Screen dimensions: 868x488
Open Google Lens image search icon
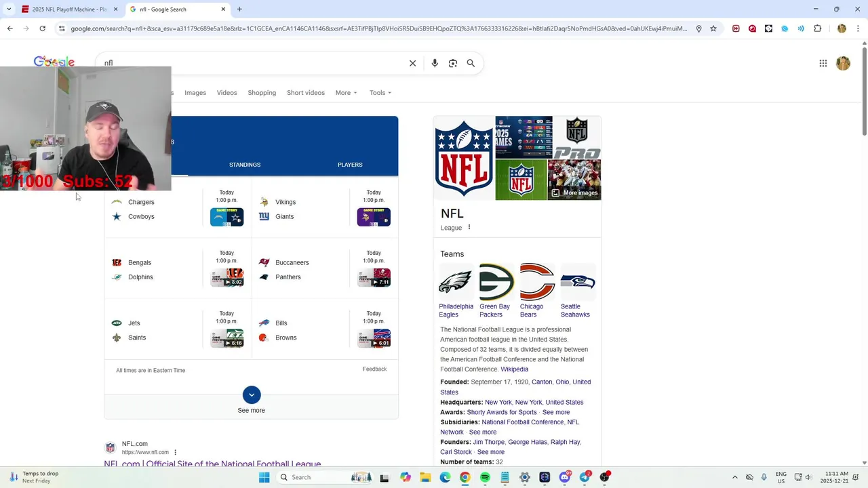[x=453, y=63]
